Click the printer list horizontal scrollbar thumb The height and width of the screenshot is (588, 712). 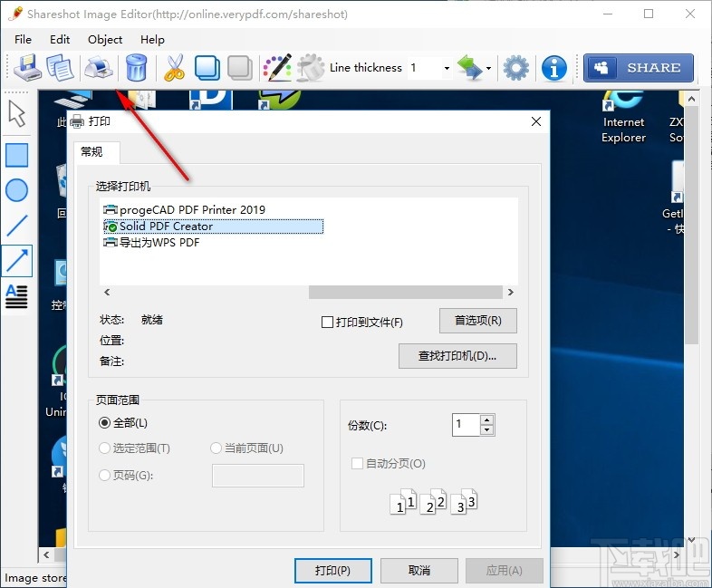(x=406, y=292)
